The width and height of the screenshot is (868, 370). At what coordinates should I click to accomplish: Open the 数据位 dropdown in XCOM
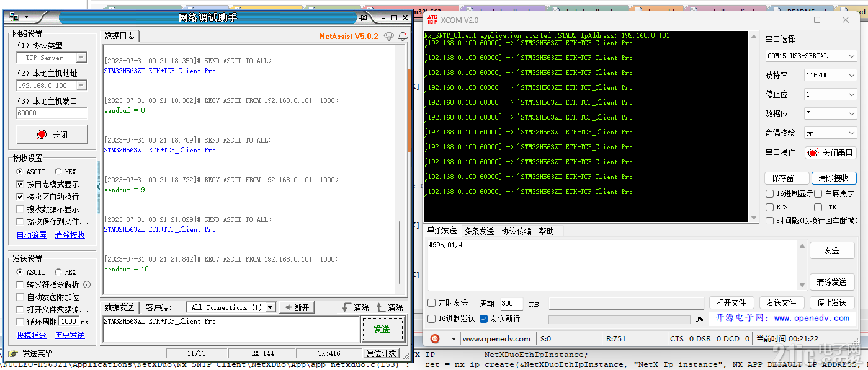(x=830, y=113)
